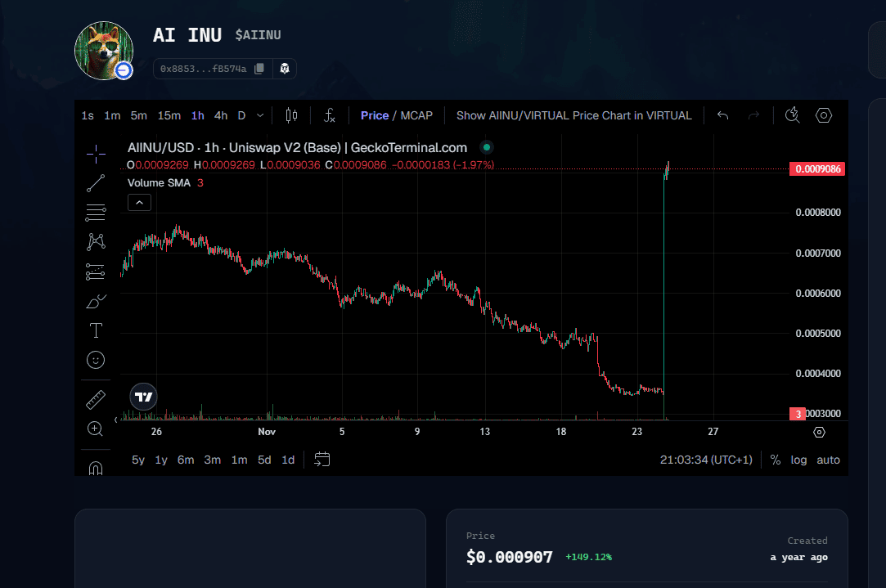The height and width of the screenshot is (588, 886).
Task: Copy the contract address 0x8853...fB574a
Action: click(259, 69)
